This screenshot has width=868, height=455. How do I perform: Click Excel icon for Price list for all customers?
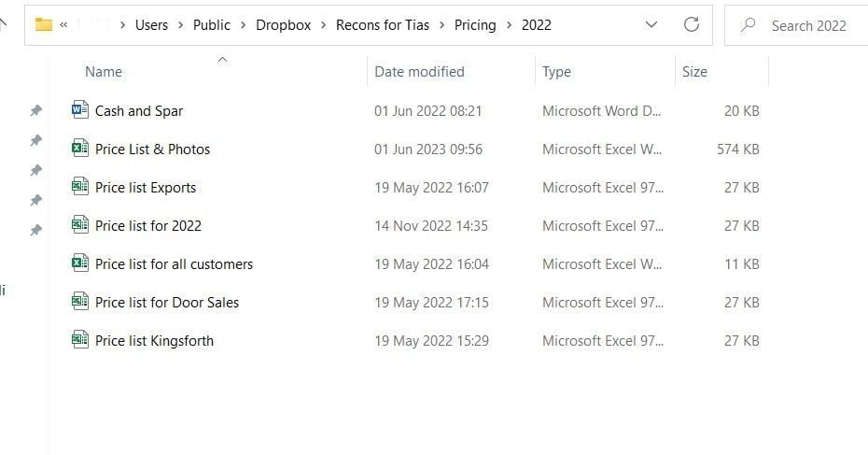[79, 263]
